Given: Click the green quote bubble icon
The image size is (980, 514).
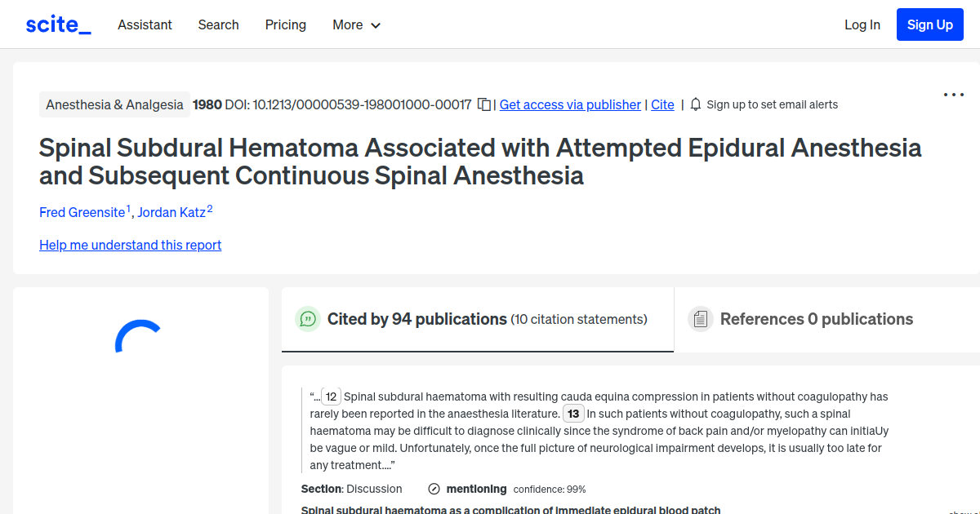Looking at the screenshot, I should 308,319.
